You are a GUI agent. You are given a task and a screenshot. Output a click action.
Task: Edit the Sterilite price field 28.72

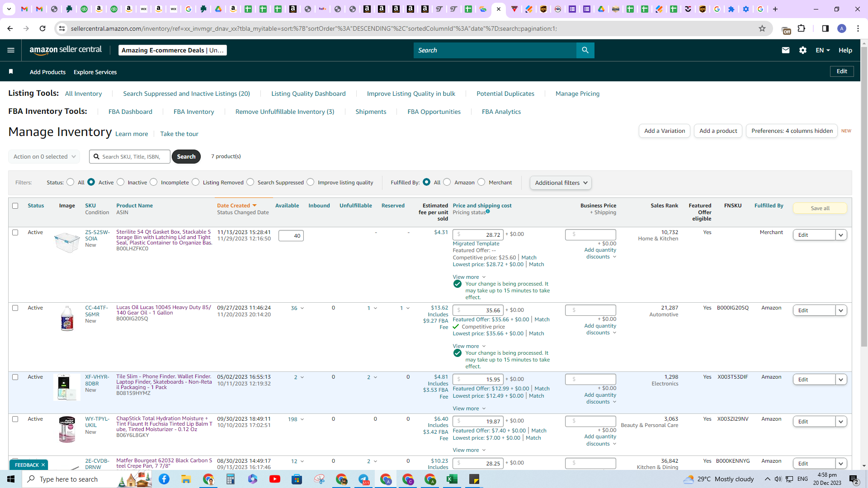pyautogui.click(x=478, y=235)
